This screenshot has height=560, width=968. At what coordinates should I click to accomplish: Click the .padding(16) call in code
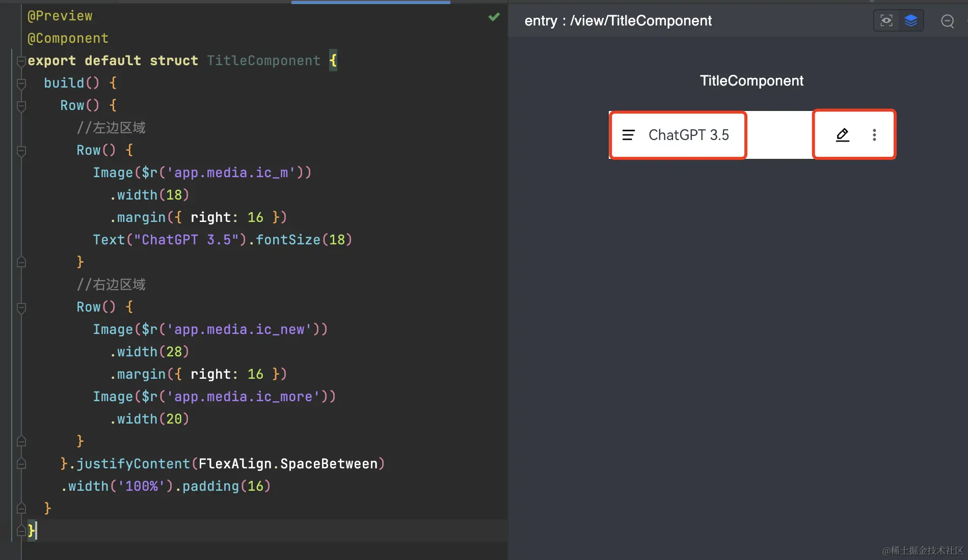(x=223, y=486)
